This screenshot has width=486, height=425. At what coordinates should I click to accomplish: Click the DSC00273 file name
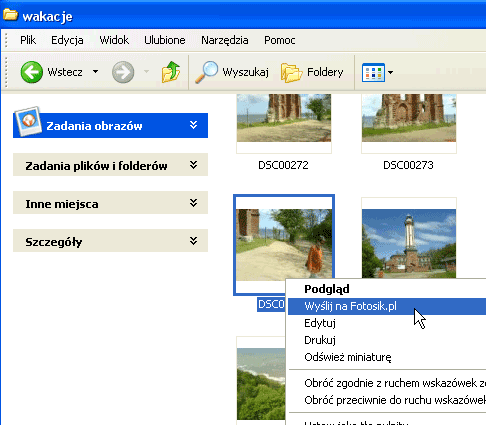[408, 165]
